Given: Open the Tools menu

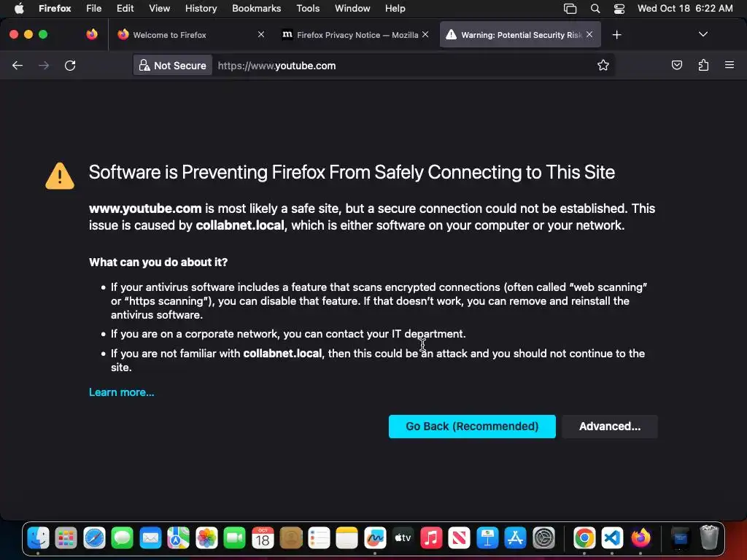Looking at the screenshot, I should coord(309,8).
